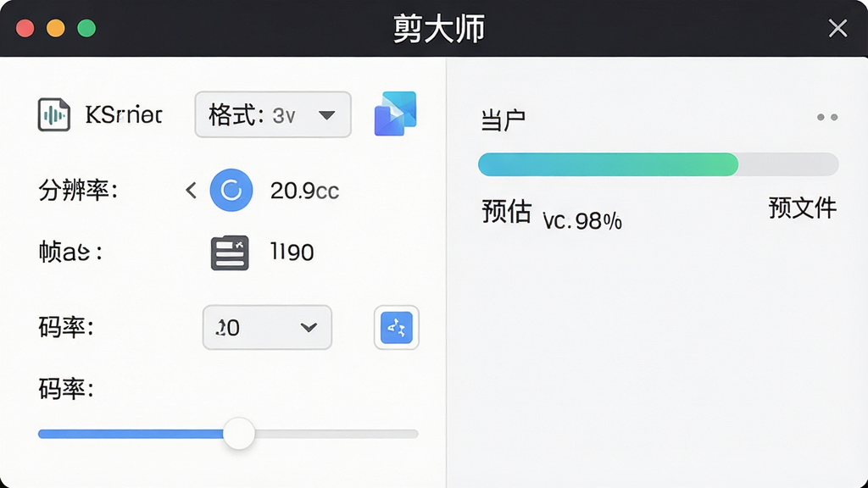Open the 格式 format dropdown

(x=273, y=114)
